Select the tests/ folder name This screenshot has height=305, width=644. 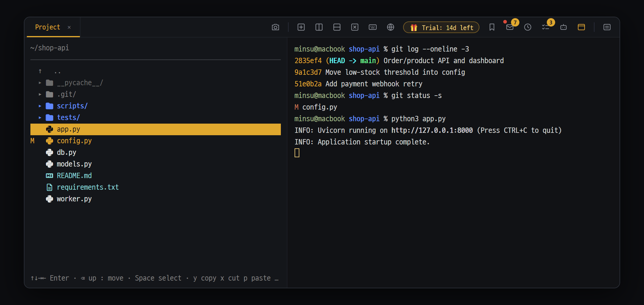68,118
